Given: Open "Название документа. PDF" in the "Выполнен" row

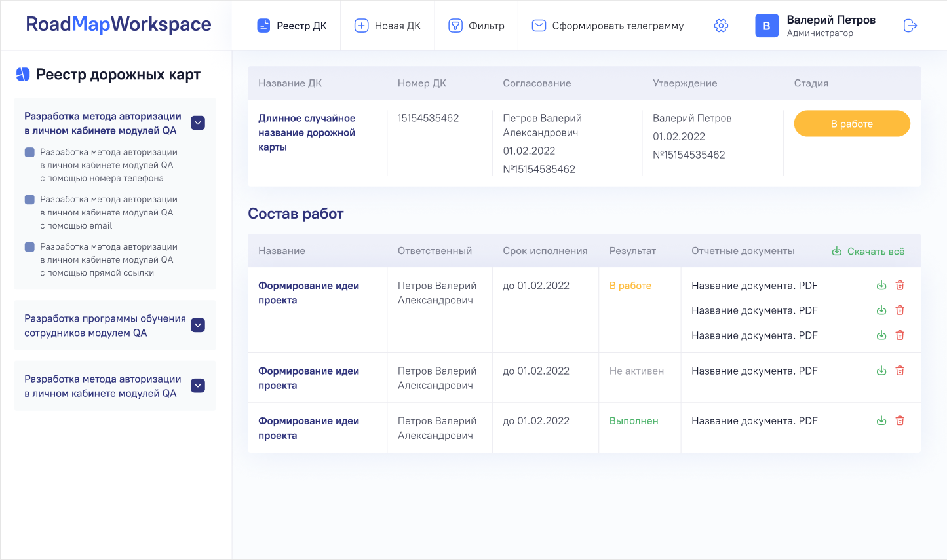Looking at the screenshot, I should 754,420.
